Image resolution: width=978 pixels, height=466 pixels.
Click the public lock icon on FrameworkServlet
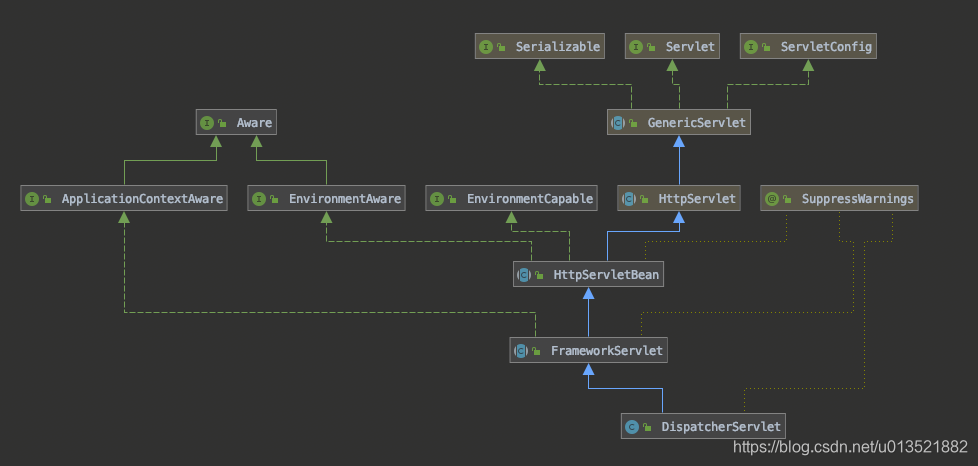tap(536, 352)
